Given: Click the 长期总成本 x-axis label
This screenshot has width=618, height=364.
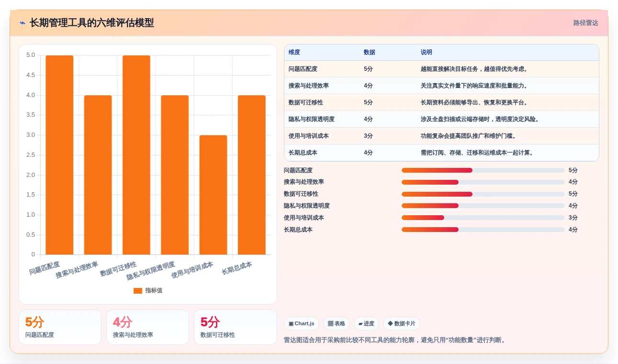Looking at the screenshot, I should (237, 268).
